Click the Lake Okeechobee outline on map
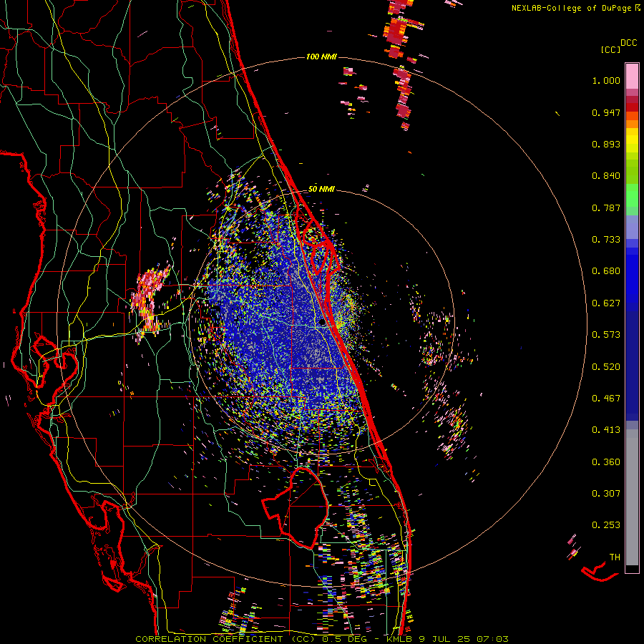644x644 pixels. pos(296,507)
